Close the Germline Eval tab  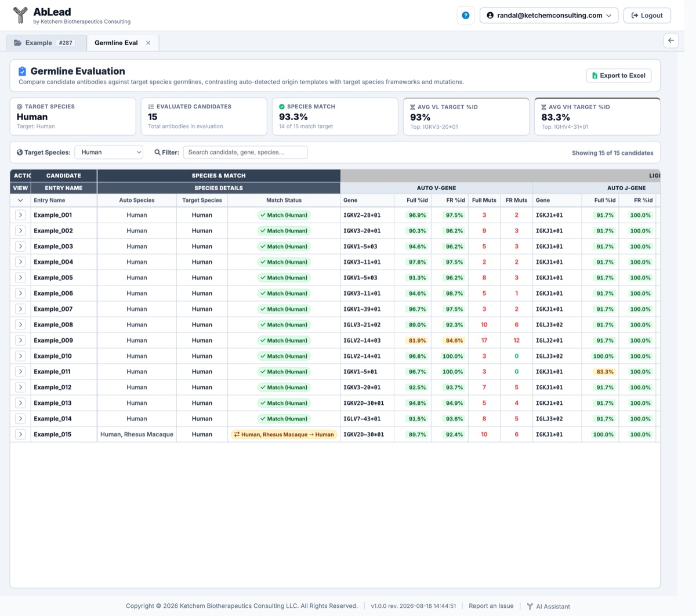pos(148,43)
